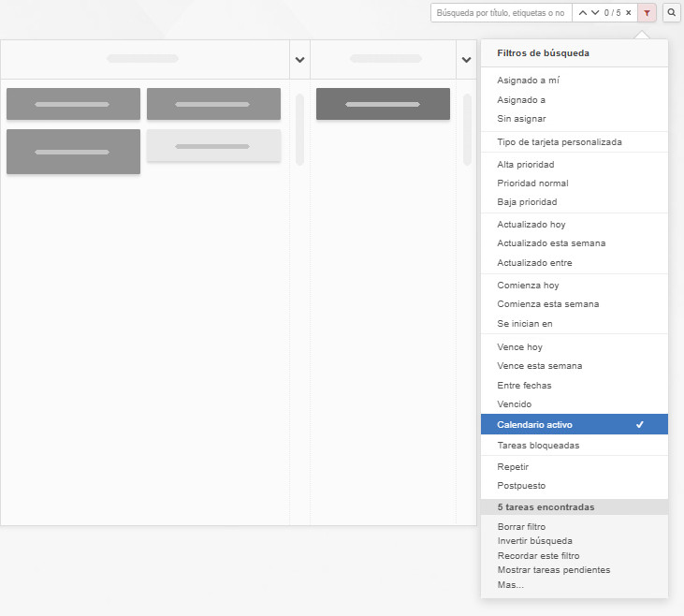The width and height of the screenshot is (684, 616).
Task: Click the search input field
Action: click(501, 13)
